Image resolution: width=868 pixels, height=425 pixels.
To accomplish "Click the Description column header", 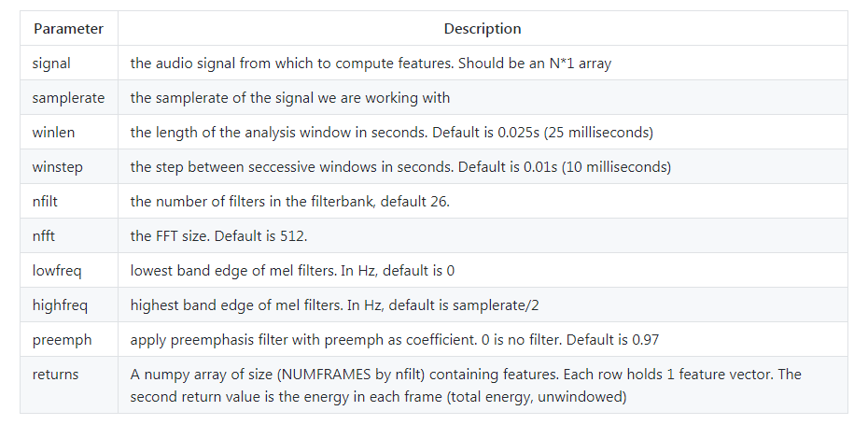I will [483, 29].
